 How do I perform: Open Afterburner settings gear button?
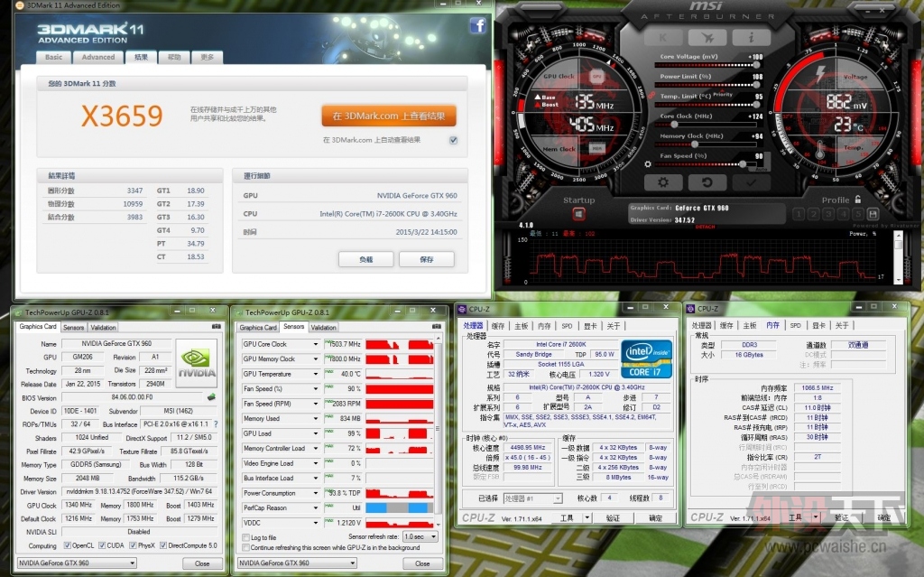point(663,182)
